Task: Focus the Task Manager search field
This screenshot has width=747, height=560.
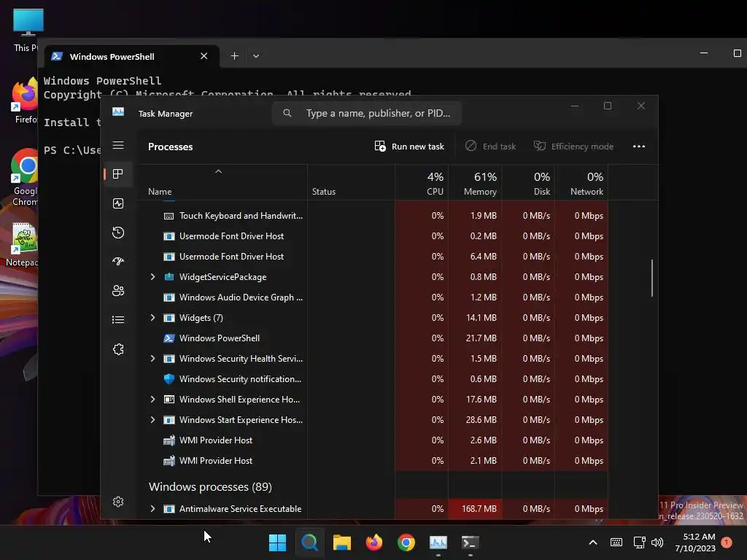Action: [x=366, y=113]
